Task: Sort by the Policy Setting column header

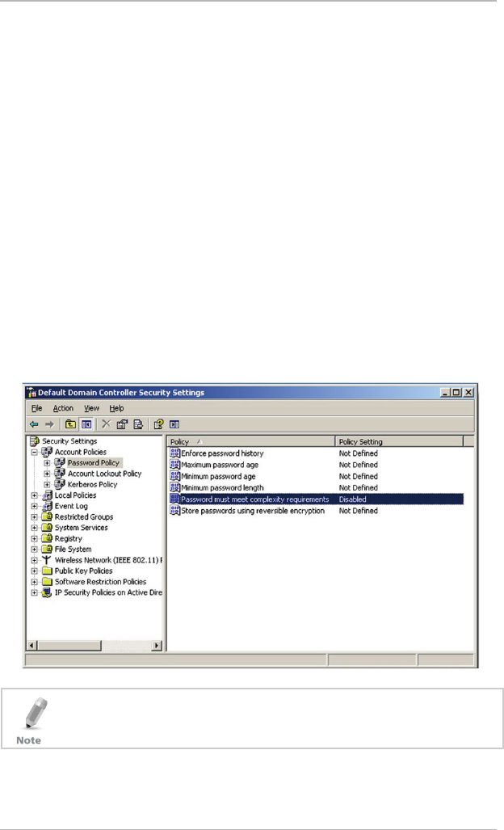Action: click(x=399, y=441)
